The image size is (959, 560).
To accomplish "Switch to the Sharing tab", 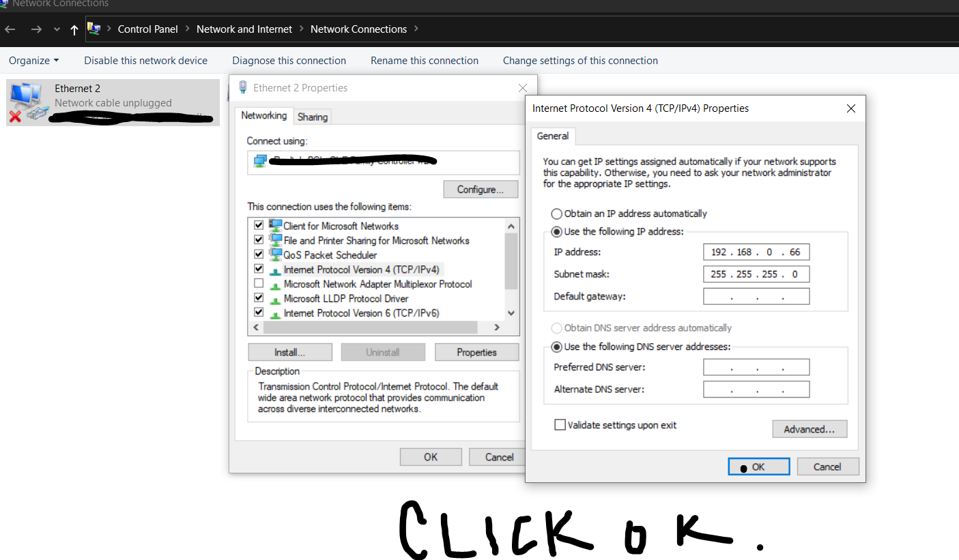I will 313,117.
